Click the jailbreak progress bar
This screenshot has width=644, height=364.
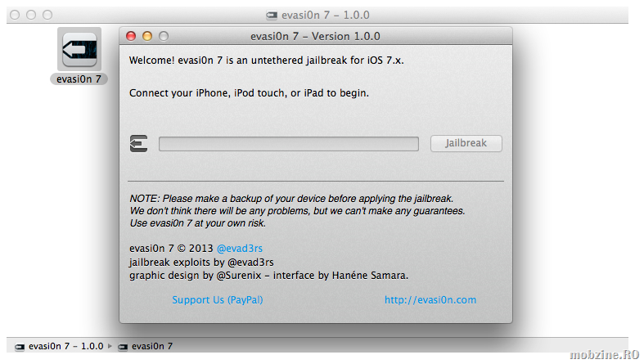[x=288, y=144]
